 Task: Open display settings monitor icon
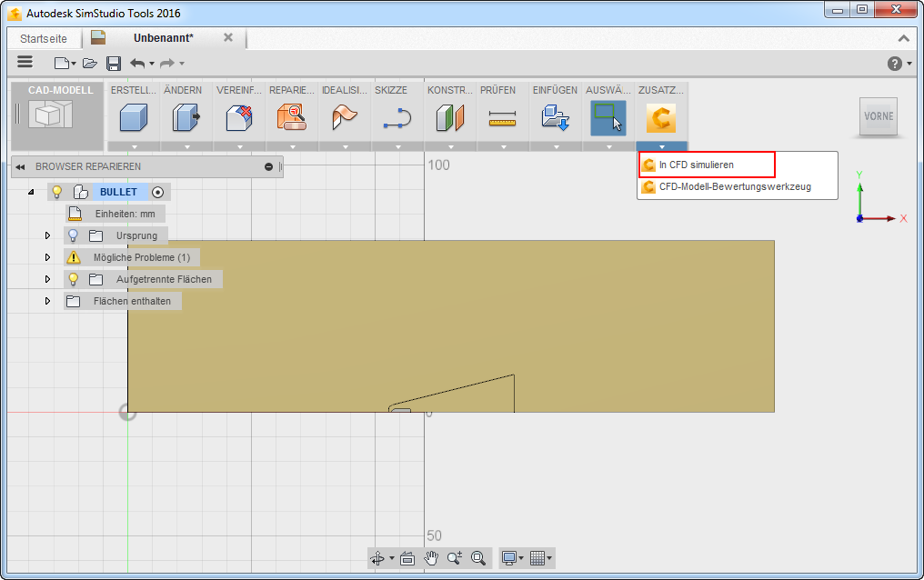click(x=509, y=557)
